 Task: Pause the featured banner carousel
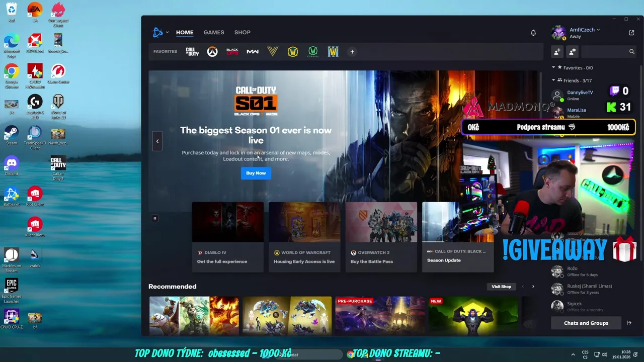click(x=155, y=218)
